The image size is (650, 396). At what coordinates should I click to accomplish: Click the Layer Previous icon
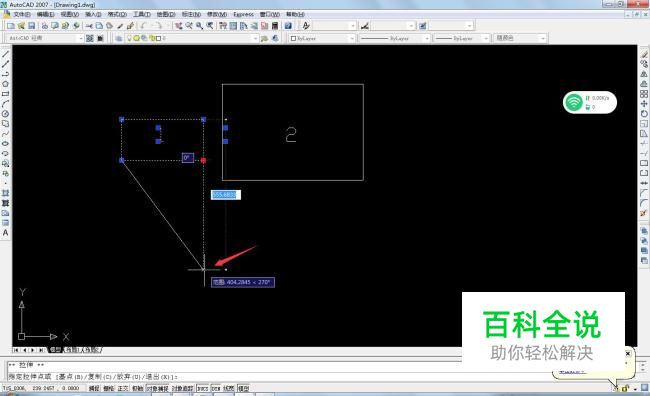coord(275,38)
